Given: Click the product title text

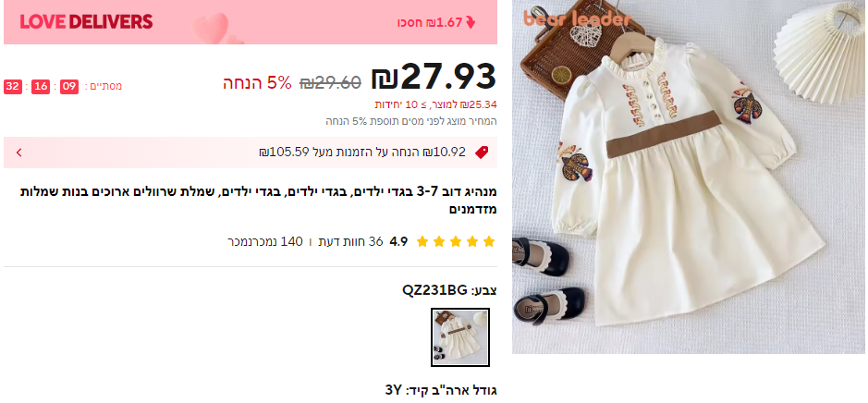Looking at the screenshot, I should [259, 201].
